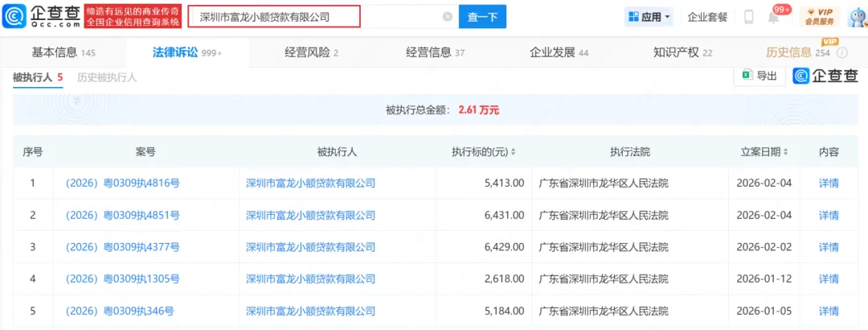This screenshot has width=868, height=330.
Task: Select date 2026-01-12 cell
Action: (x=764, y=278)
